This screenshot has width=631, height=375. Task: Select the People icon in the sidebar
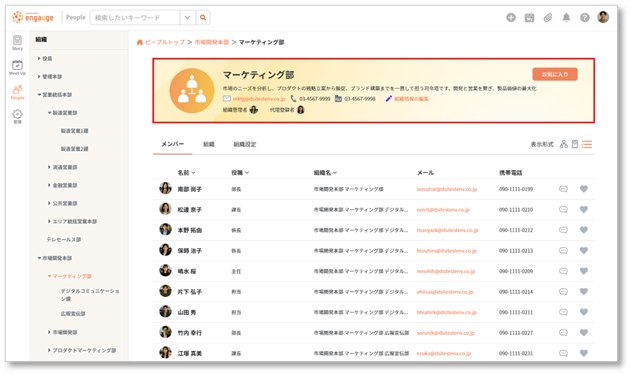(17, 92)
